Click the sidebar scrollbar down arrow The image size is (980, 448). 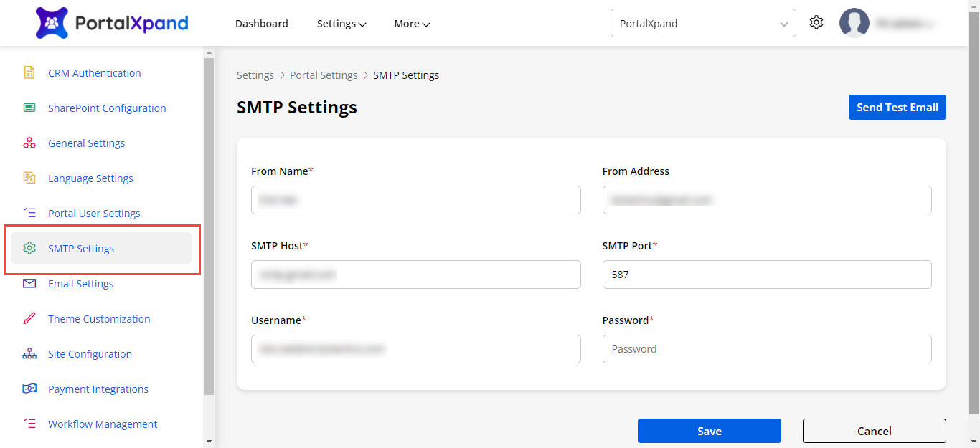(x=209, y=442)
